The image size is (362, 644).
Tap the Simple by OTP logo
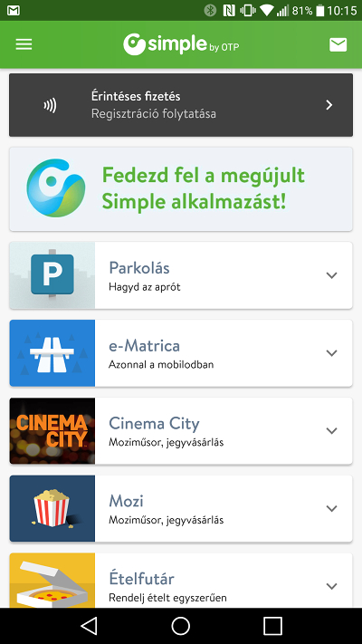181,44
